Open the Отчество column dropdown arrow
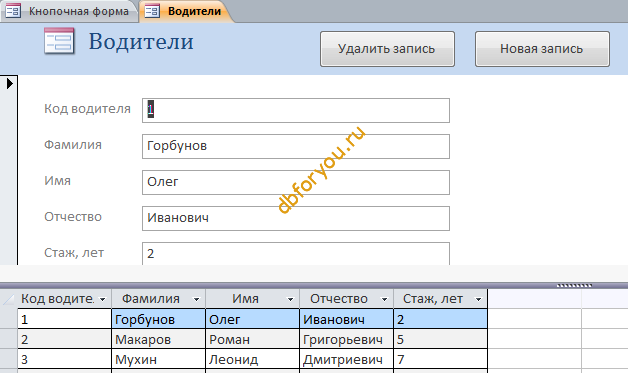 click(x=384, y=299)
